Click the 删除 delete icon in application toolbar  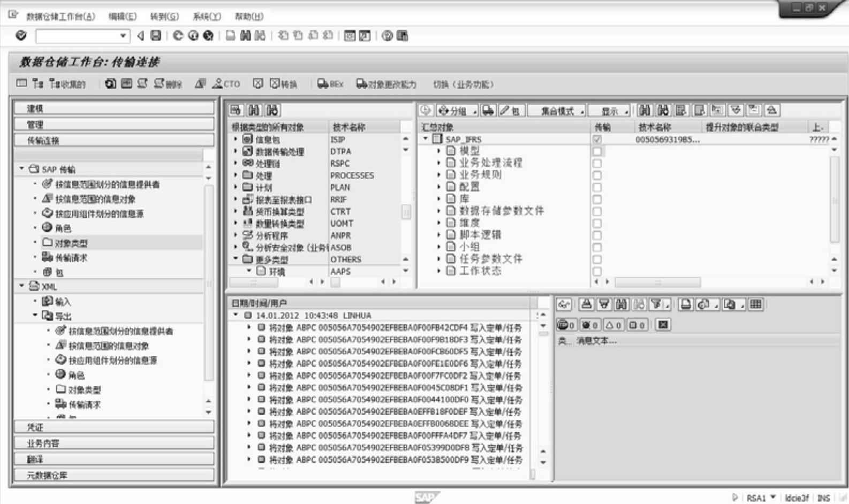(168, 84)
